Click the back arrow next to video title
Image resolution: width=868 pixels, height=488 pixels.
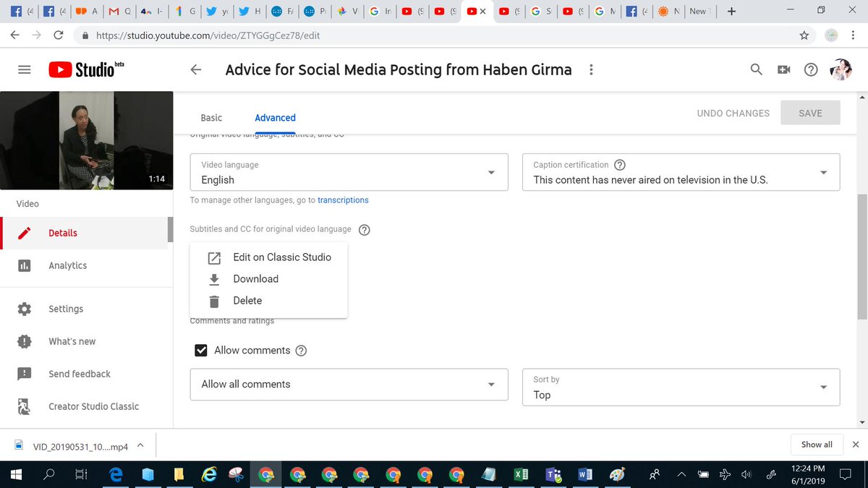195,69
